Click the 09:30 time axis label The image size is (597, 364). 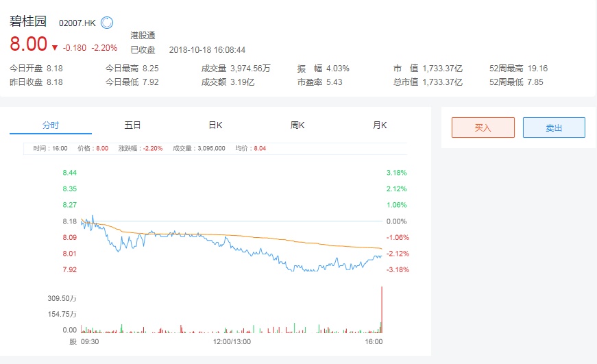tap(90, 341)
